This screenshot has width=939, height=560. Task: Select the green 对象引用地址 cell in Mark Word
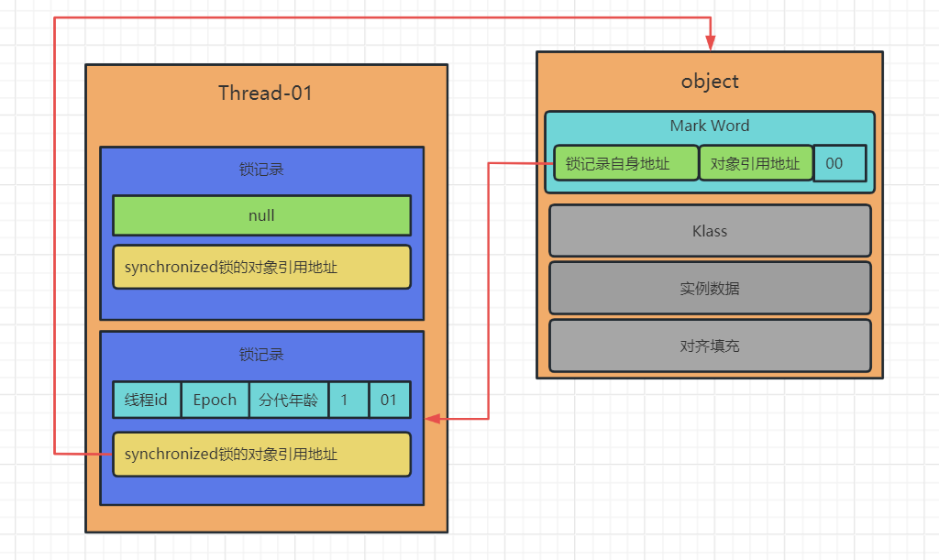[x=756, y=164]
